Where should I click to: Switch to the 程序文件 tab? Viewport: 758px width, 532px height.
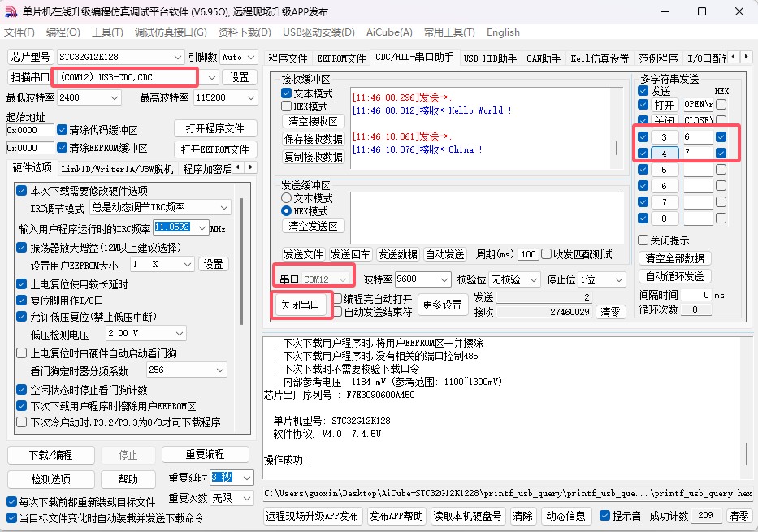[288, 58]
